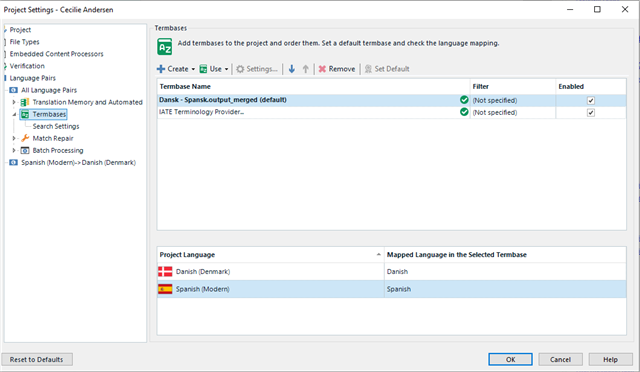Image resolution: width=640 pixels, height=372 pixels.
Task: Move selected termbase up with arrow
Action: (x=305, y=69)
